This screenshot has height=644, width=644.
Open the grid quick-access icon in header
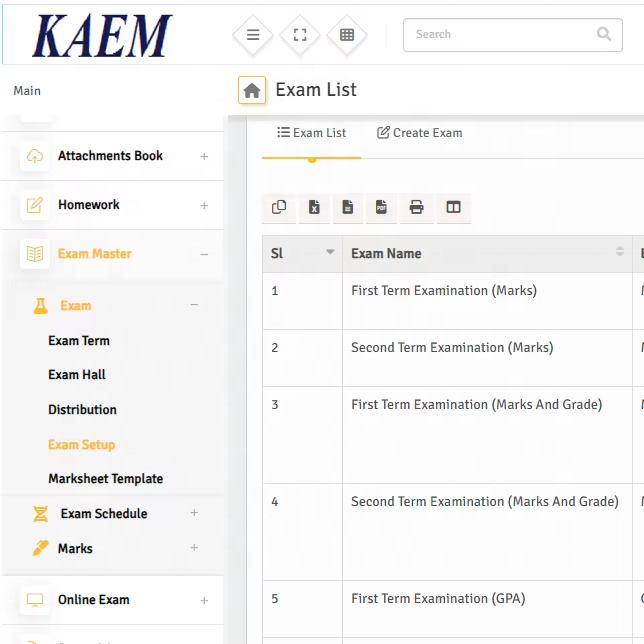[347, 35]
